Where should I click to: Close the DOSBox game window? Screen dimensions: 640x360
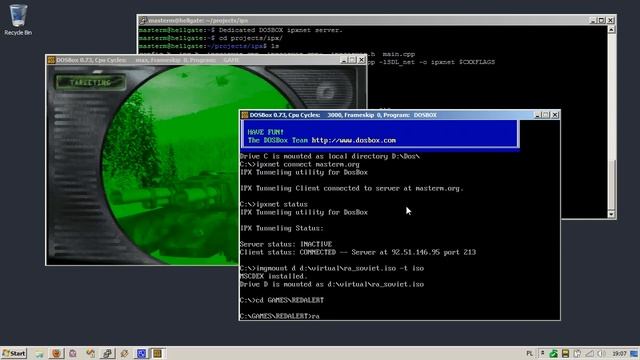click(361, 60)
